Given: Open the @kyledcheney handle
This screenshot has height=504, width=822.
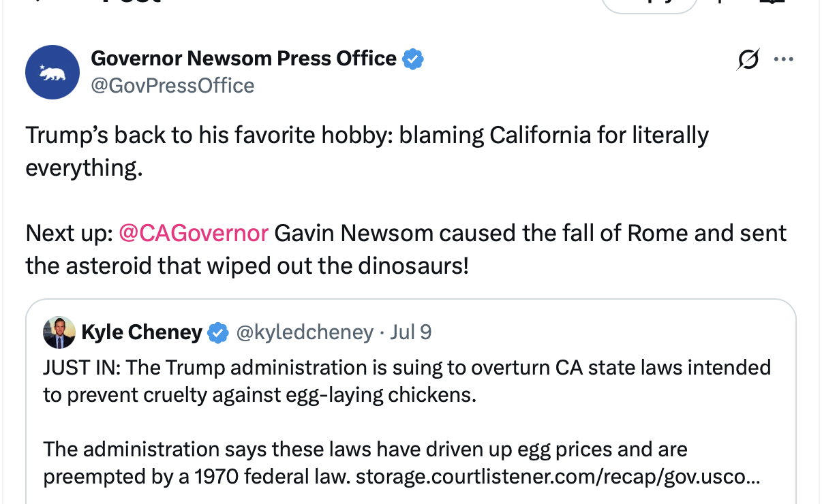Looking at the screenshot, I should pyautogui.click(x=305, y=332).
